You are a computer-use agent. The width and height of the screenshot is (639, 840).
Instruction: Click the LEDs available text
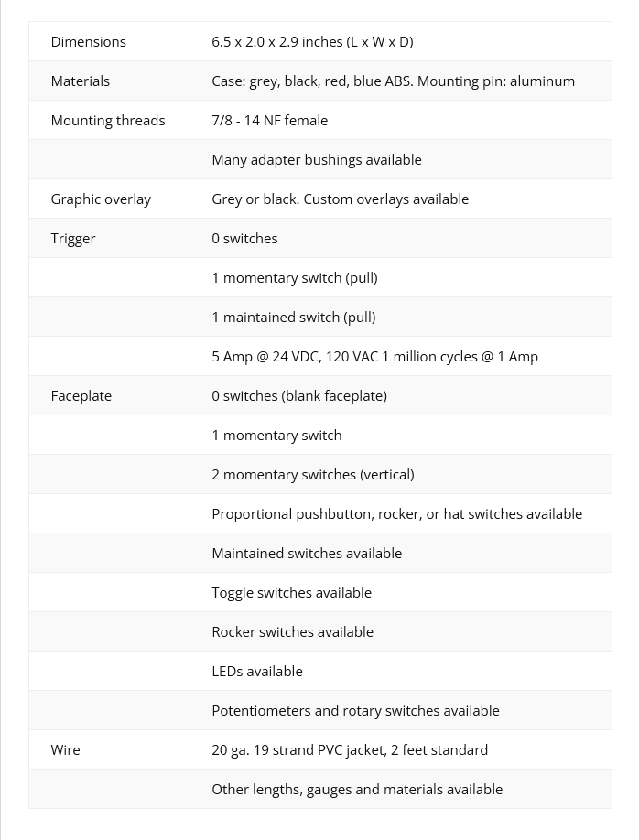coord(257,672)
